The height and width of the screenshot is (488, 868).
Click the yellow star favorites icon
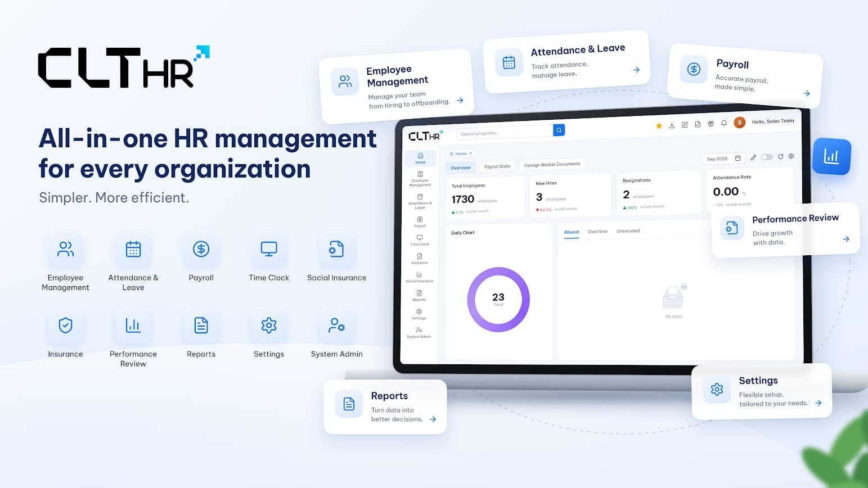pos(659,126)
